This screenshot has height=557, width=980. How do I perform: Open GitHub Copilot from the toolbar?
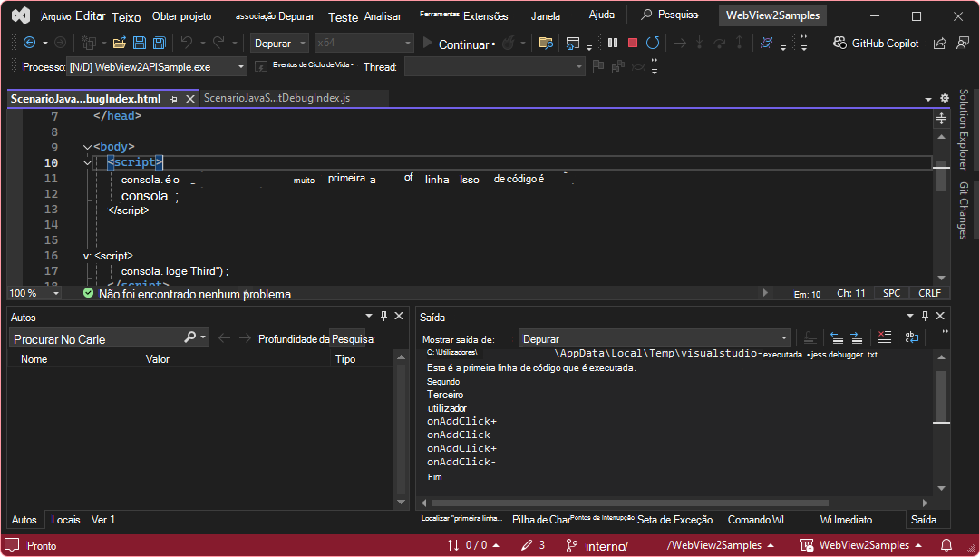(875, 43)
